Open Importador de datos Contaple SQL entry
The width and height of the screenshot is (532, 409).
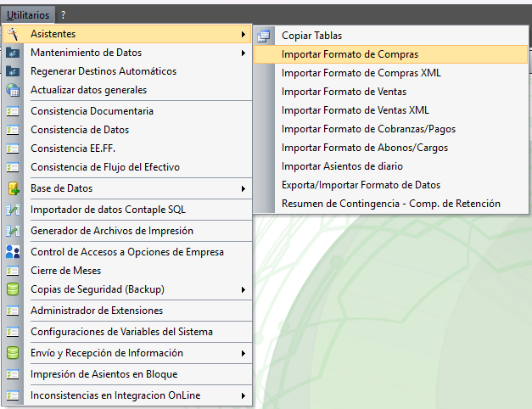(127, 210)
